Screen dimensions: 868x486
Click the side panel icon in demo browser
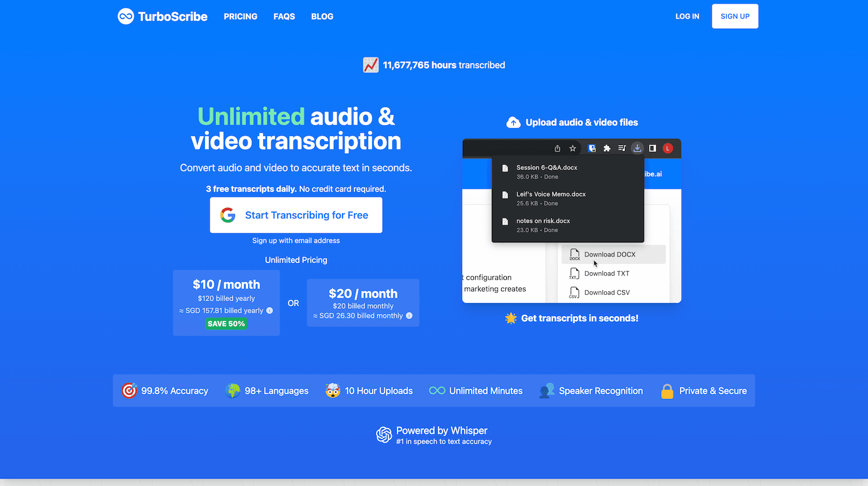(x=652, y=148)
